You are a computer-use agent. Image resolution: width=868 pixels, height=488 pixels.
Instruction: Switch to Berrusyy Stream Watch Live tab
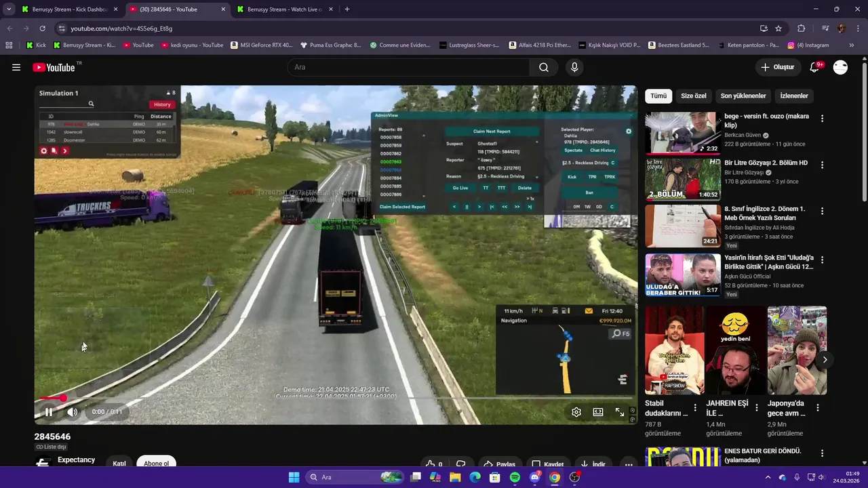point(284,9)
